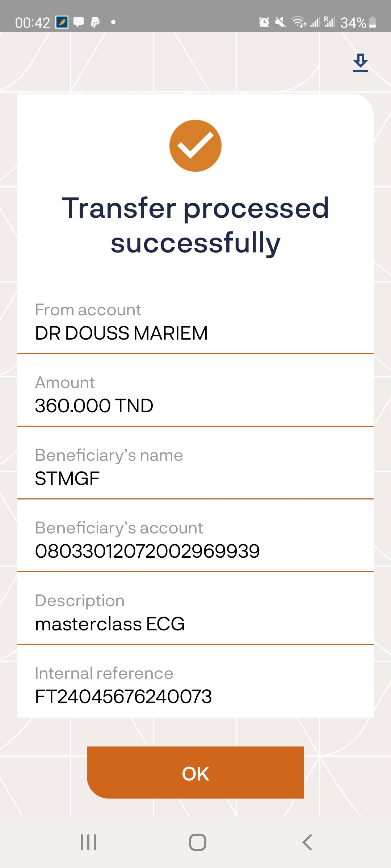The height and width of the screenshot is (868, 391).
Task: Tap the orange success checkmark icon
Action: (195, 146)
